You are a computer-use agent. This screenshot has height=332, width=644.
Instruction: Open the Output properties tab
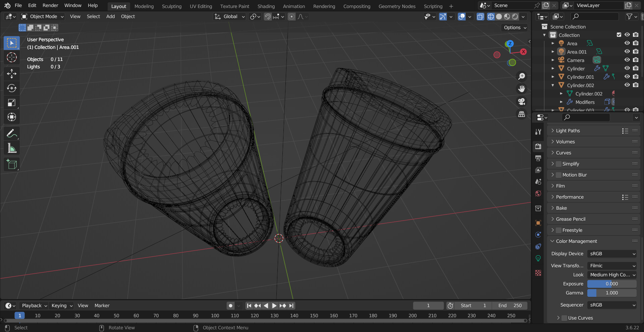(538, 158)
